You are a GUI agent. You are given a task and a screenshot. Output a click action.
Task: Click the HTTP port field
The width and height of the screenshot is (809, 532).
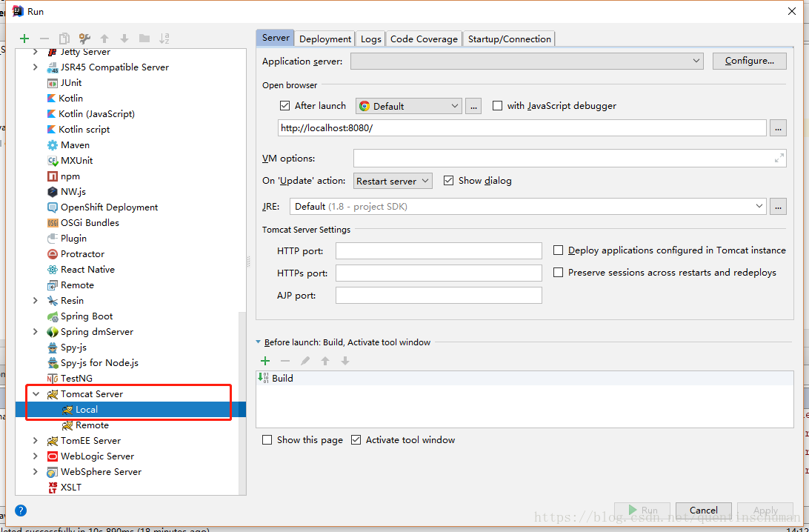click(x=439, y=250)
